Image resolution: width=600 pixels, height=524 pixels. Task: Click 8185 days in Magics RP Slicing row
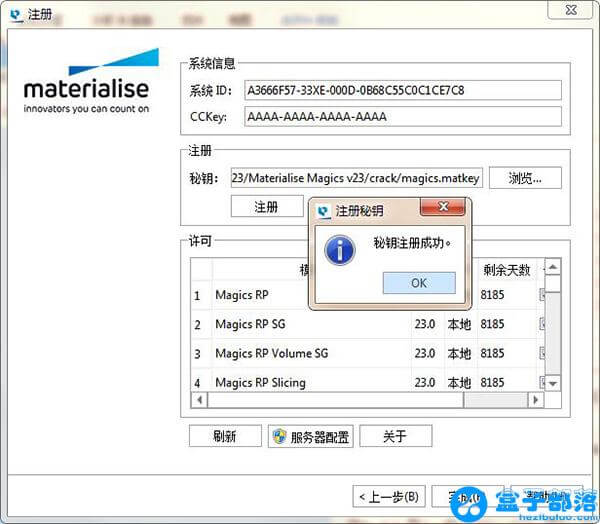pyautogui.click(x=492, y=382)
